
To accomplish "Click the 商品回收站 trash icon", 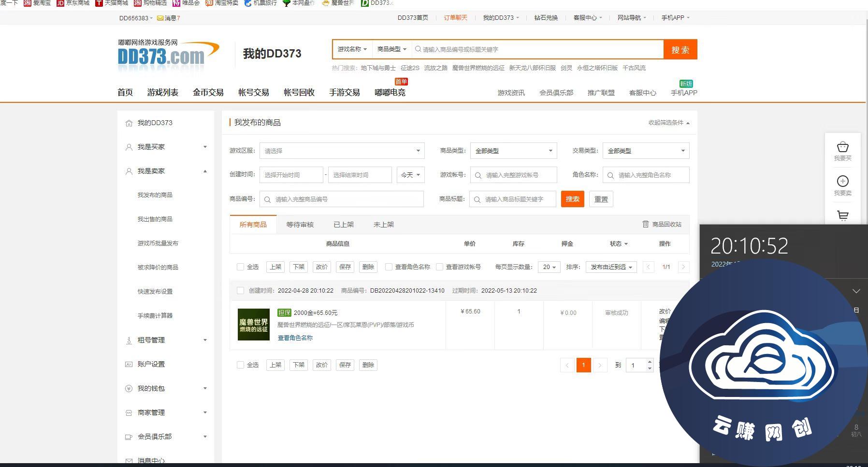I will [645, 224].
